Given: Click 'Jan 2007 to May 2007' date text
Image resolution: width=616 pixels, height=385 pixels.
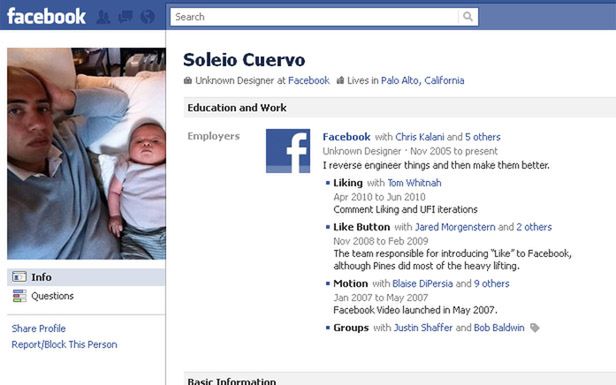Looking at the screenshot, I should point(381,298).
